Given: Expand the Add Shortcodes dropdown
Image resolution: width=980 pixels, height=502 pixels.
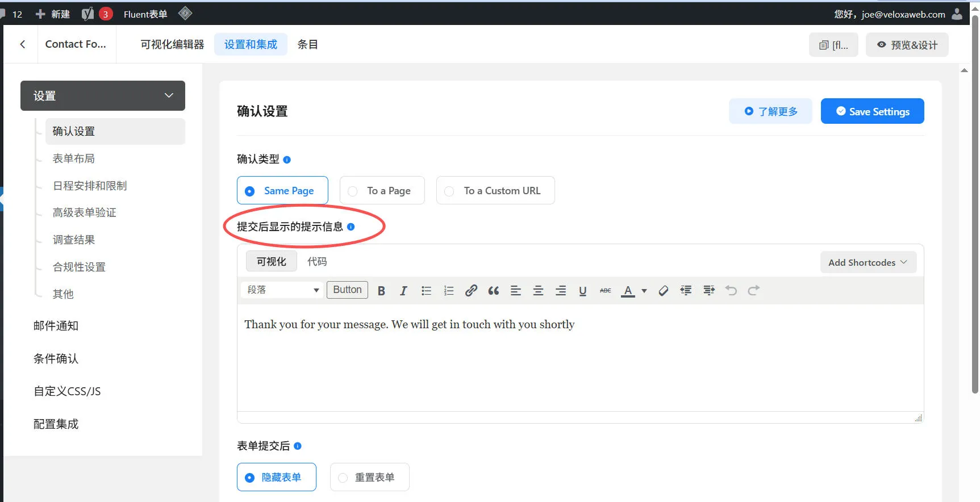Looking at the screenshot, I should 868,262.
